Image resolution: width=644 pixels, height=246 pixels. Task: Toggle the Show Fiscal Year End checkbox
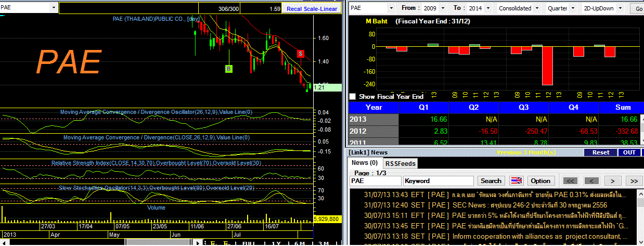pos(353,97)
